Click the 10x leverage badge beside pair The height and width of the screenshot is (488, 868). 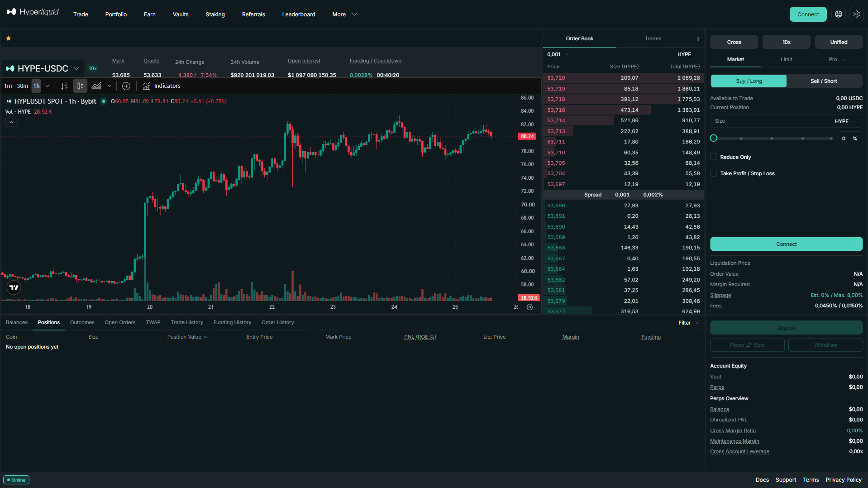tap(93, 69)
